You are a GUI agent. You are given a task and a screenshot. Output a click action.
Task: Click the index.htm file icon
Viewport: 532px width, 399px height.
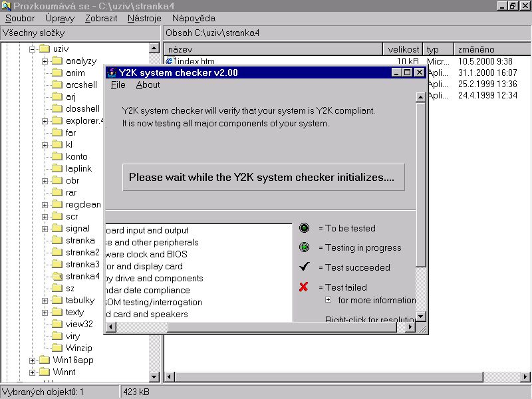[170, 62]
